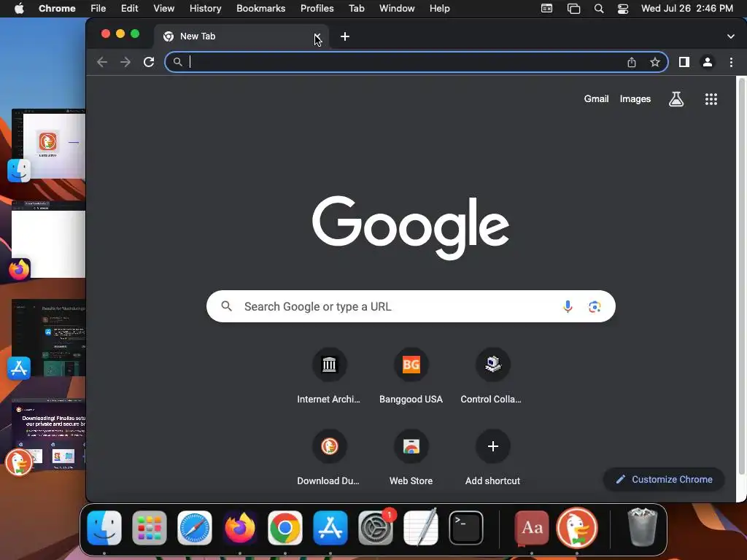Click the page vertical scrollbar

741,276
